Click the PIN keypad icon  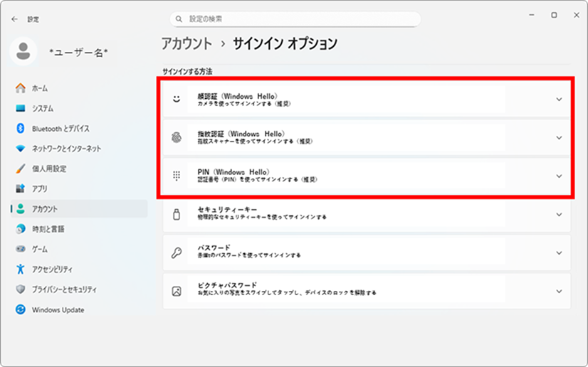(x=177, y=176)
